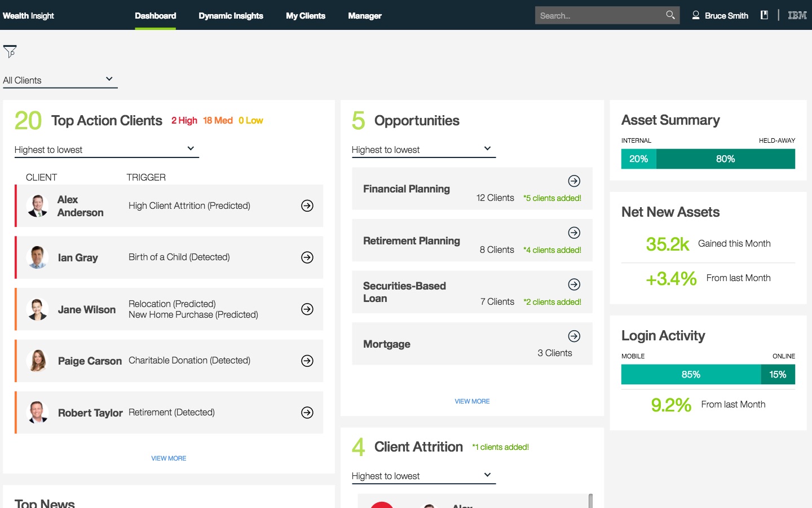Click Charitable Donation (Detected) trigger

point(189,360)
